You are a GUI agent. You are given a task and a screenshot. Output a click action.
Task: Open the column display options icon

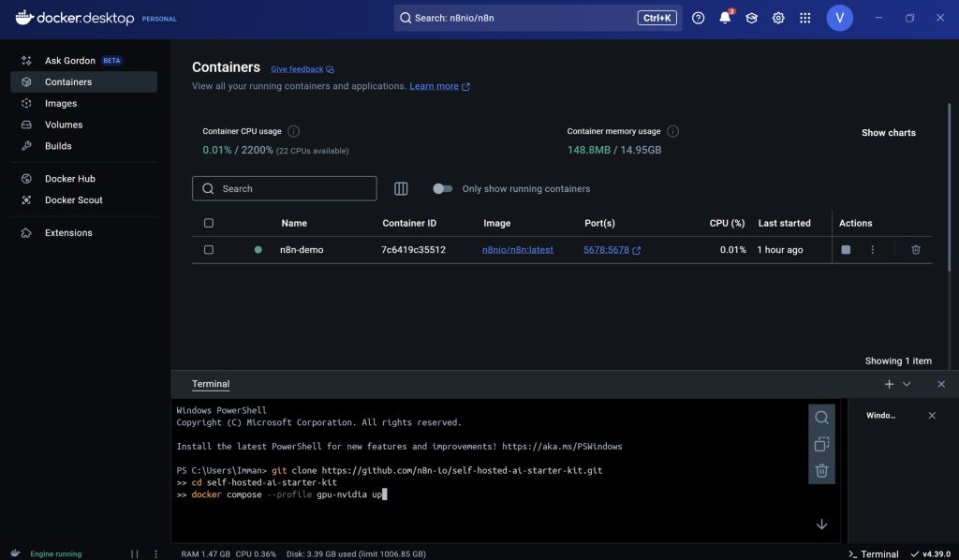click(401, 189)
